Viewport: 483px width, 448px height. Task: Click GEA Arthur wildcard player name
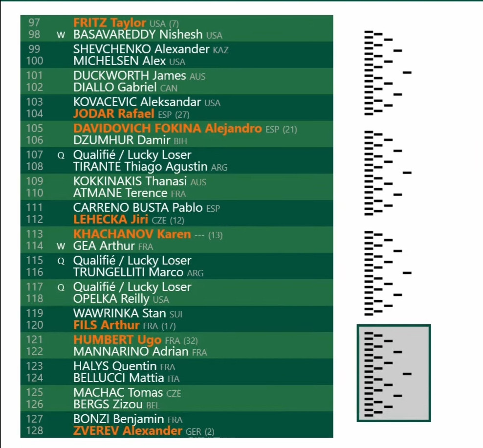click(x=104, y=246)
